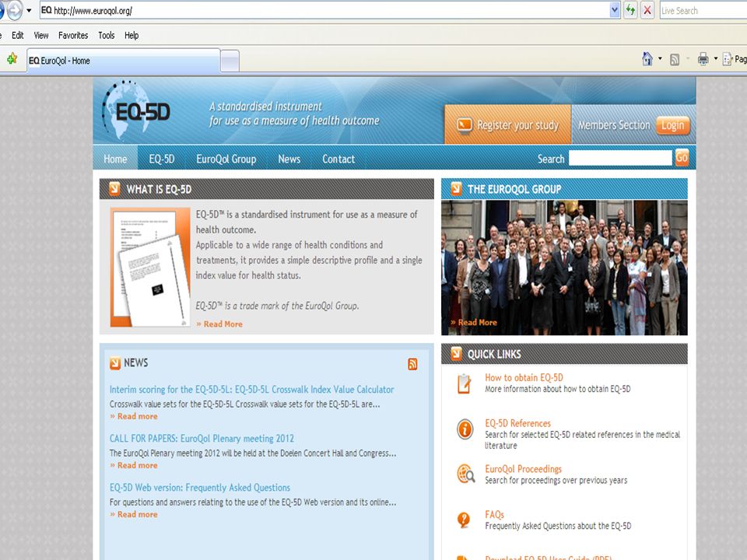Open the EuroQol Proceedings link

pyautogui.click(x=523, y=469)
